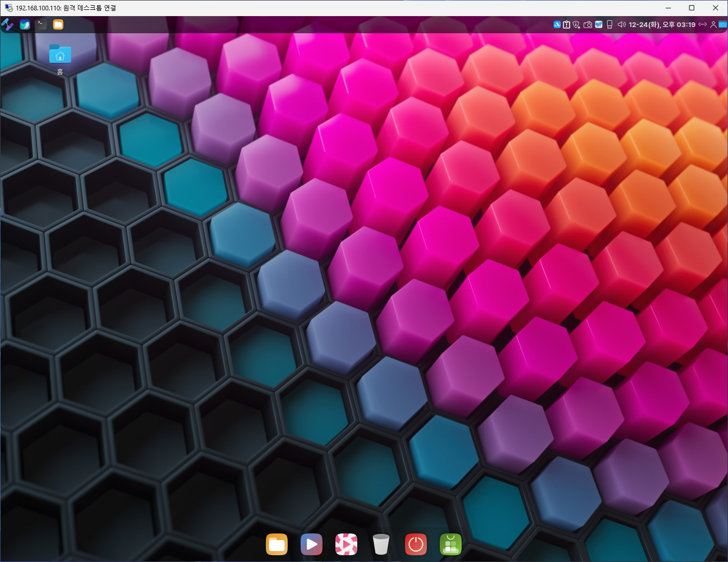Screen dimensions: 728x562
Task: Click the screenshot camera tray icon
Action: tap(588, 24)
